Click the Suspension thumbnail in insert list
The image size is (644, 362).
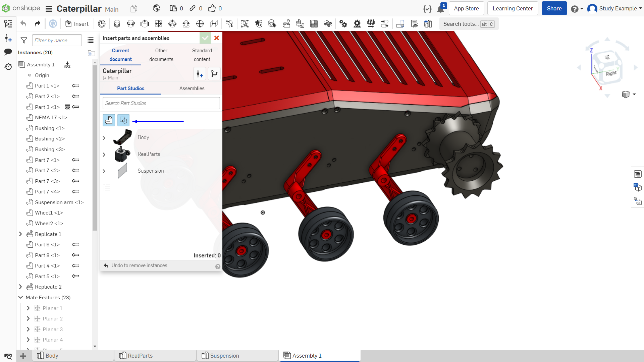click(123, 171)
